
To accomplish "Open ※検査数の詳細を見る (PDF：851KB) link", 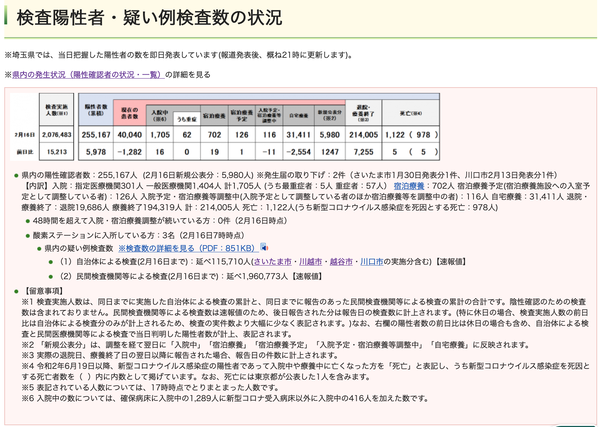I will click(x=188, y=248).
